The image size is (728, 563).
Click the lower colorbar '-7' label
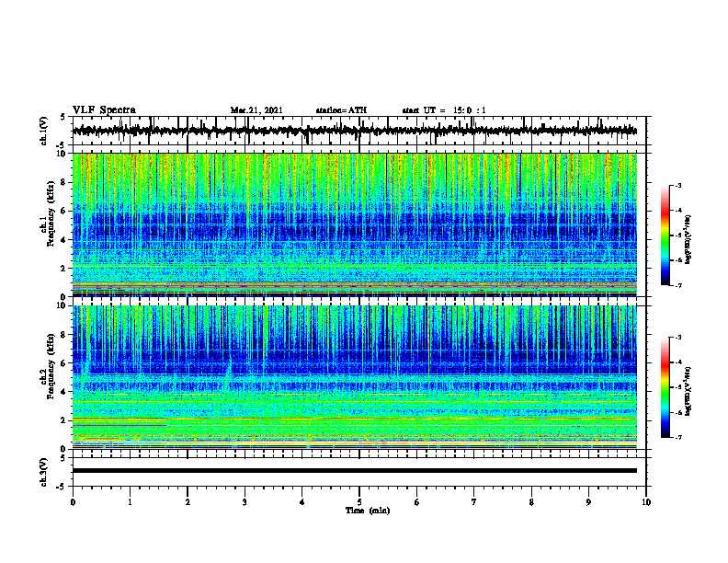[678, 438]
